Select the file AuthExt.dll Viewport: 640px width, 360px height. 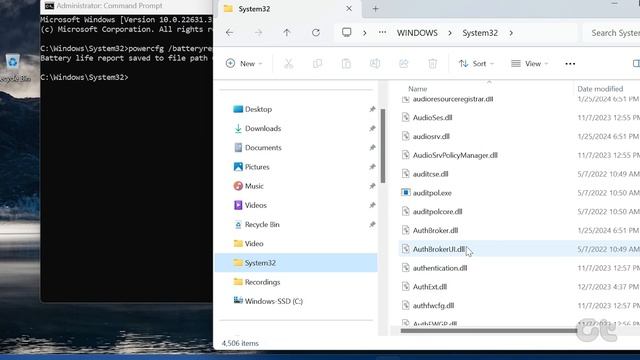429,287
